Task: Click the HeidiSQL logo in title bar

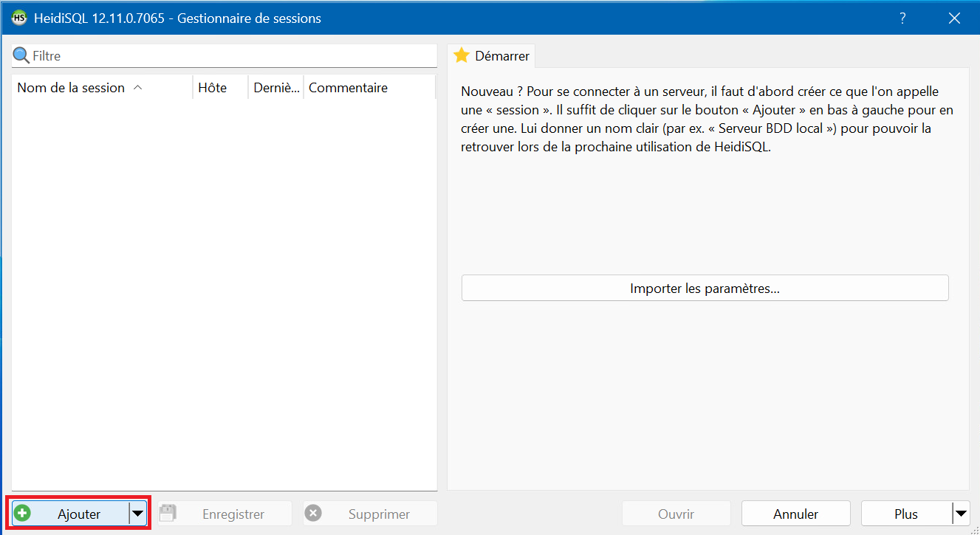Action: [x=19, y=18]
